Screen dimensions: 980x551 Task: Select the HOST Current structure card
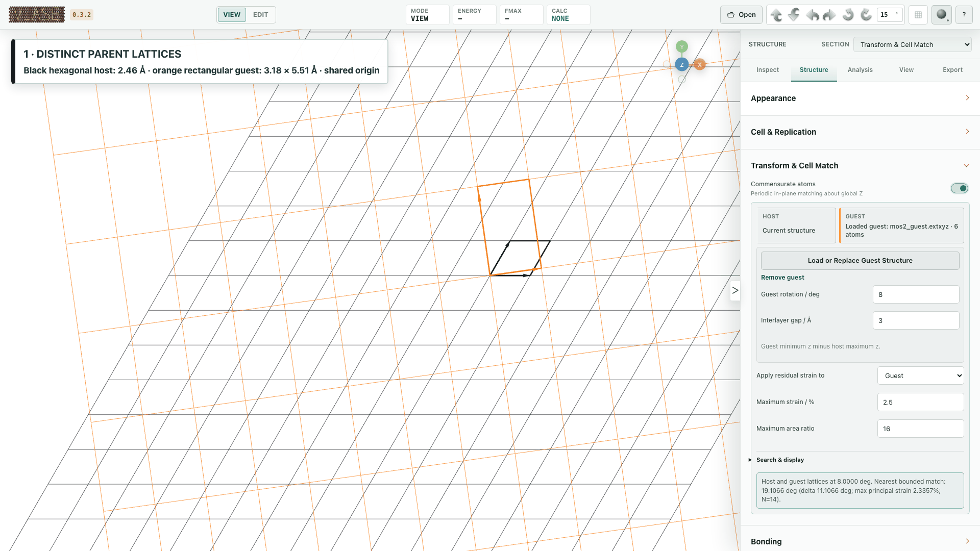(796, 225)
